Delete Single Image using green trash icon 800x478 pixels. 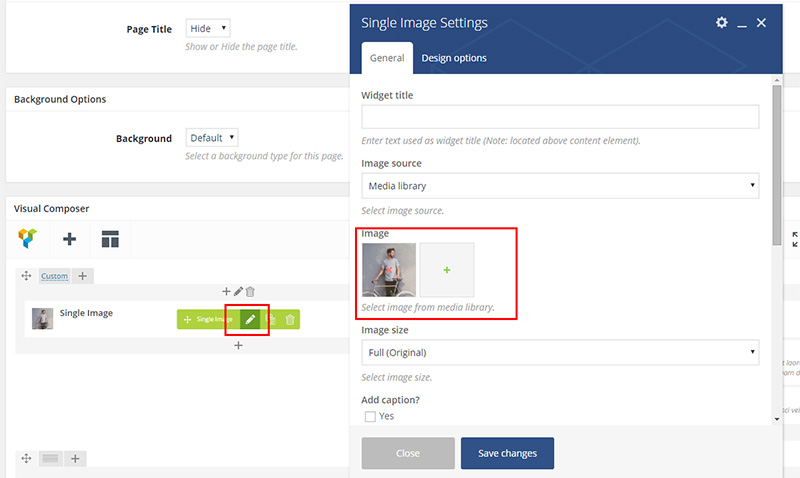290,319
